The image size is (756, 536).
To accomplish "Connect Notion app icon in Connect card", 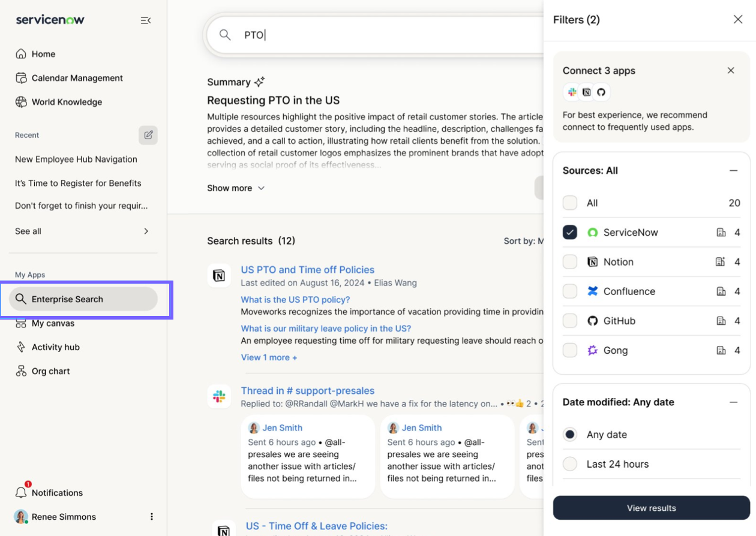I will pos(586,92).
